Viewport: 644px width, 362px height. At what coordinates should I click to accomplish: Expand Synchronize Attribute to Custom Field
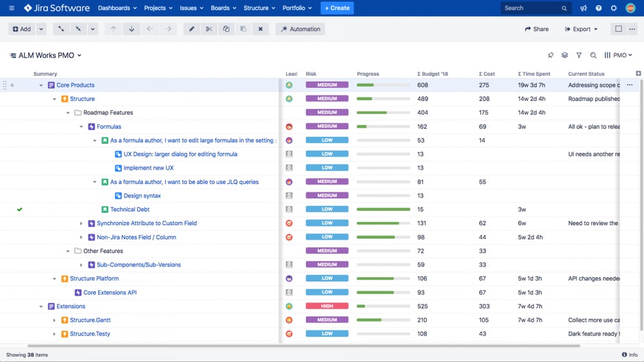(81, 223)
